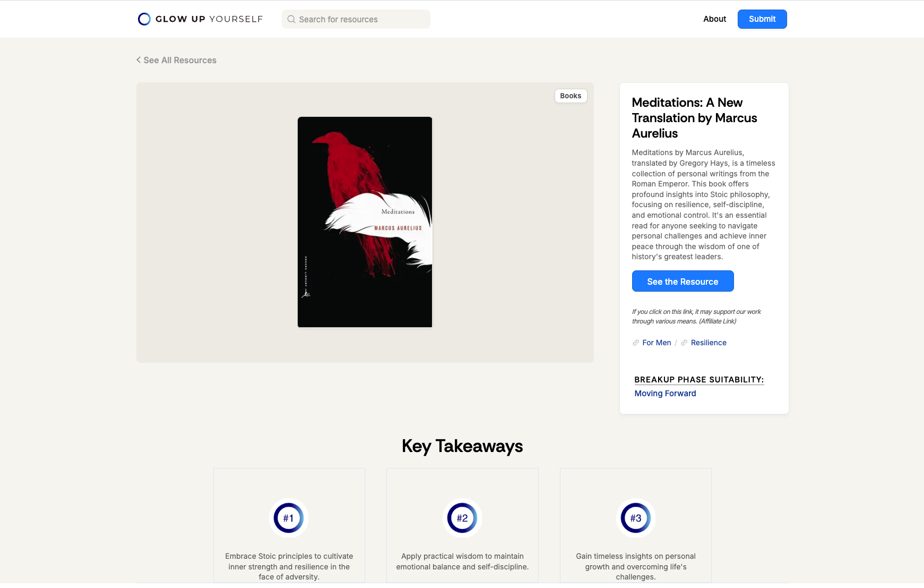The width and height of the screenshot is (924, 588).
Task: Click the link icon before Resilience
Action: pyautogui.click(x=684, y=343)
